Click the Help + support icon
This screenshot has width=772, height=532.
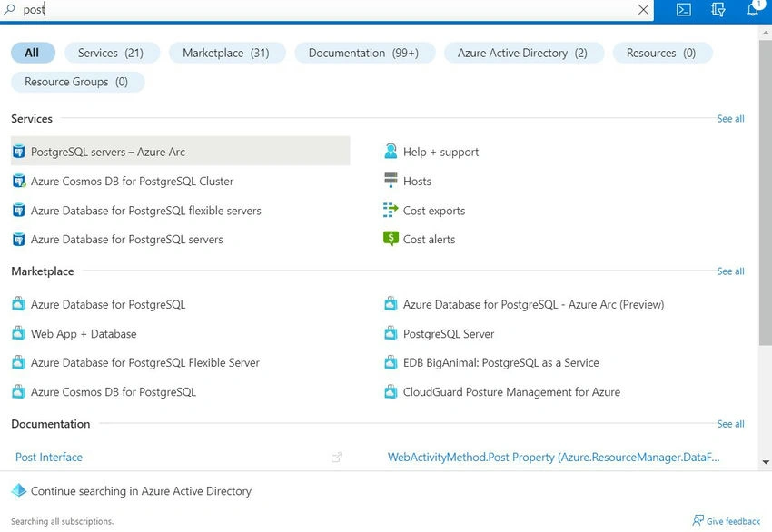pos(391,151)
